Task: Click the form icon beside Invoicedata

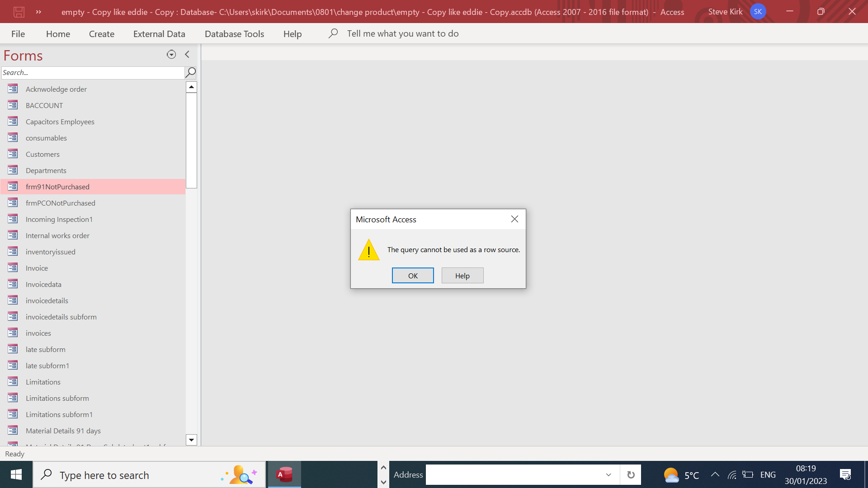Action: [13, 284]
